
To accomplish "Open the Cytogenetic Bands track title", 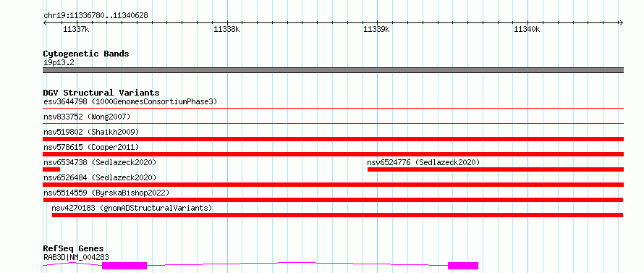I will 86,54.
